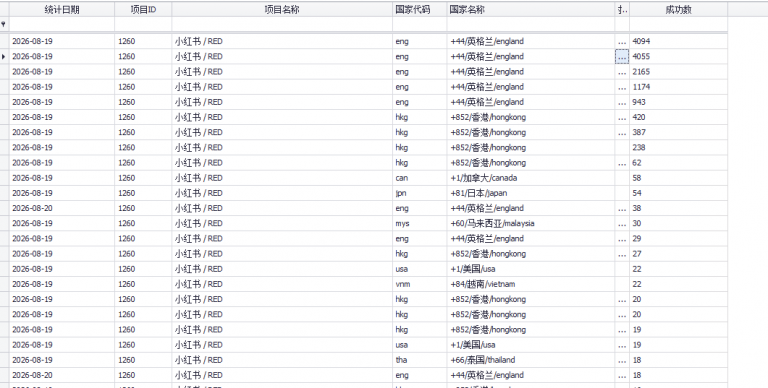Select the 'usa' code in the 22 row
768x388 pixels.
[x=420, y=269]
